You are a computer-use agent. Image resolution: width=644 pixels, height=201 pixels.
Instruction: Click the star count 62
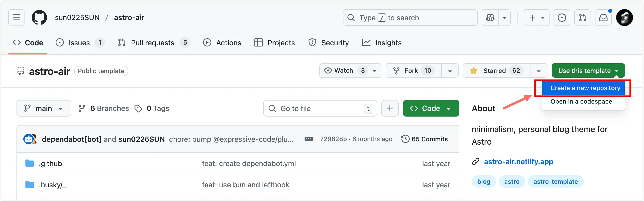click(x=516, y=71)
